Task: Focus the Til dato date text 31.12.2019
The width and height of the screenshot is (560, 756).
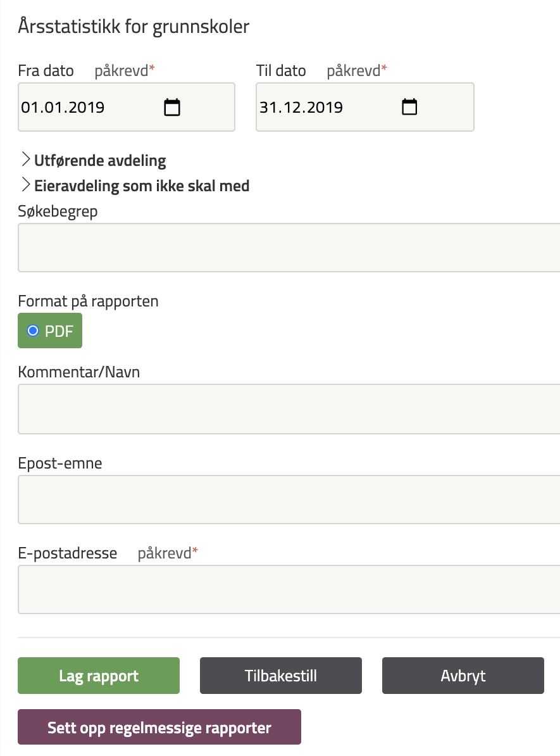Action: coord(301,108)
